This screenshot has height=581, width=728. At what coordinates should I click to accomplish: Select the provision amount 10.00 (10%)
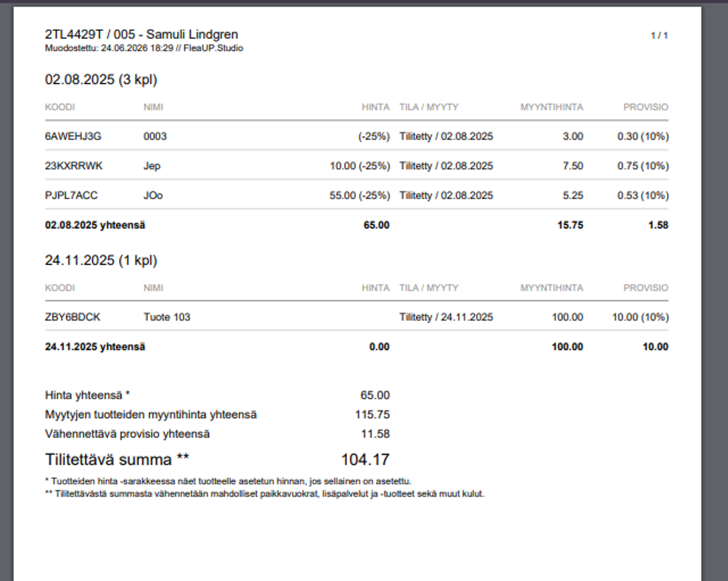[x=640, y=317]
